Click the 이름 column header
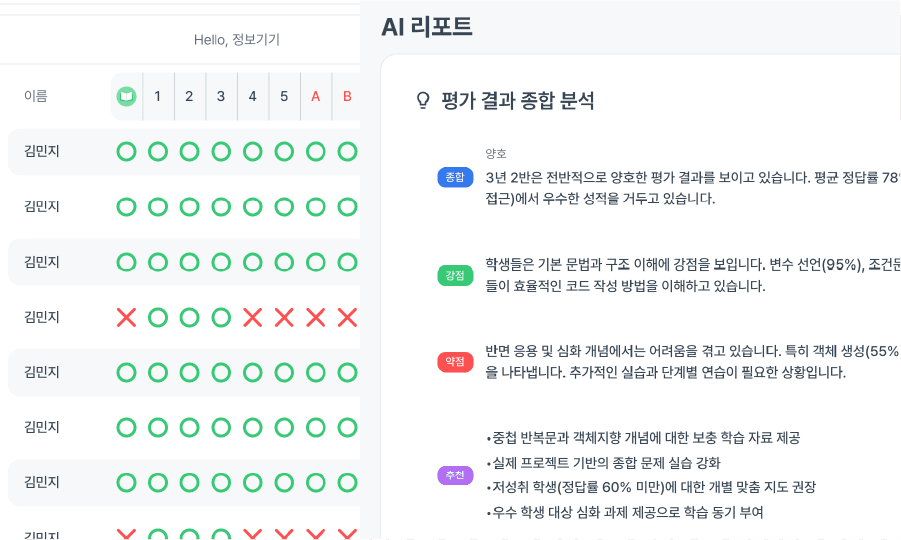Image resolution: width=901 pixels, height=540 pixels. (36, 96)
